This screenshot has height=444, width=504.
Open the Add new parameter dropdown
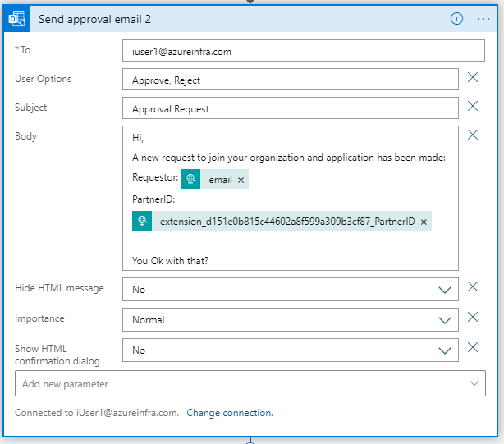[250, 383]
